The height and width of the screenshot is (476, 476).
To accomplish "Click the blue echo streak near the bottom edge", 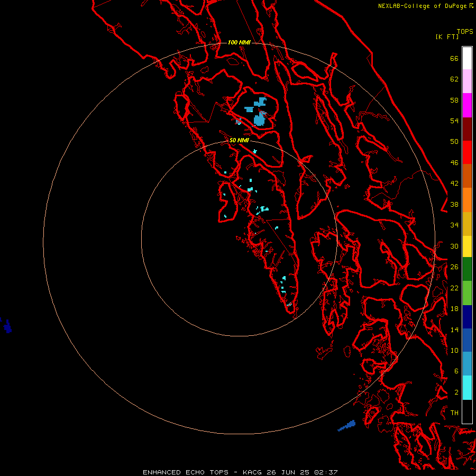I will [x=346, y=425].
